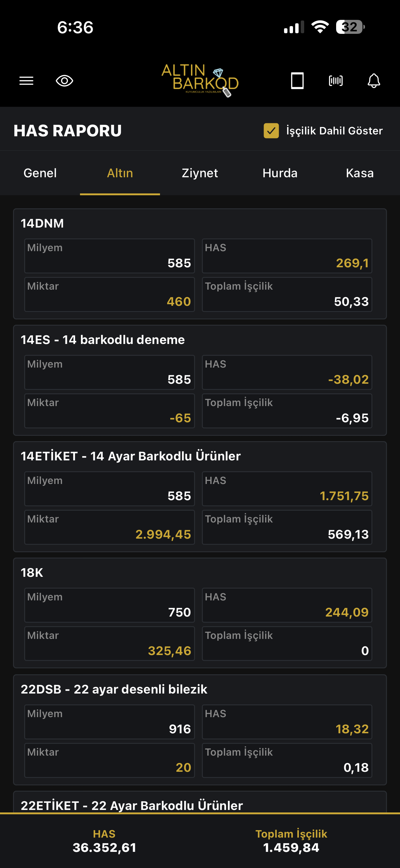This screenshot has height=868, width=400.
Task: Toggle the eye visibility icon
Action: (64, 81)
